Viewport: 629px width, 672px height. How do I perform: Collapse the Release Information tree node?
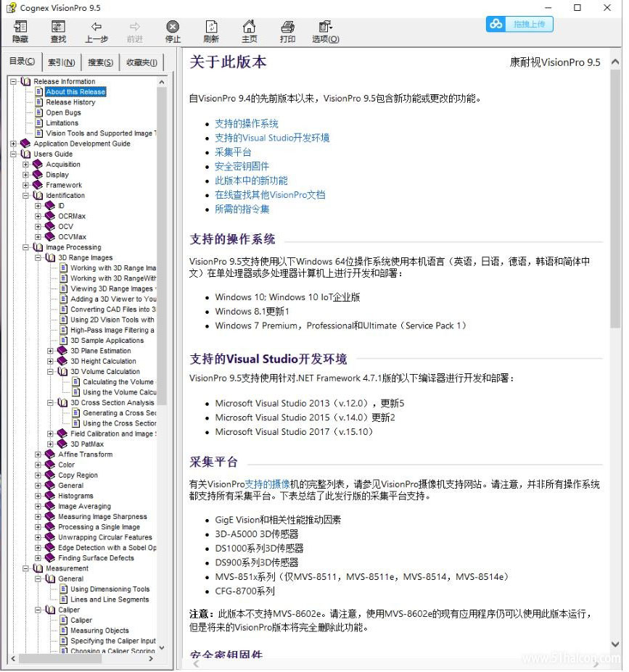click(13, 81)
